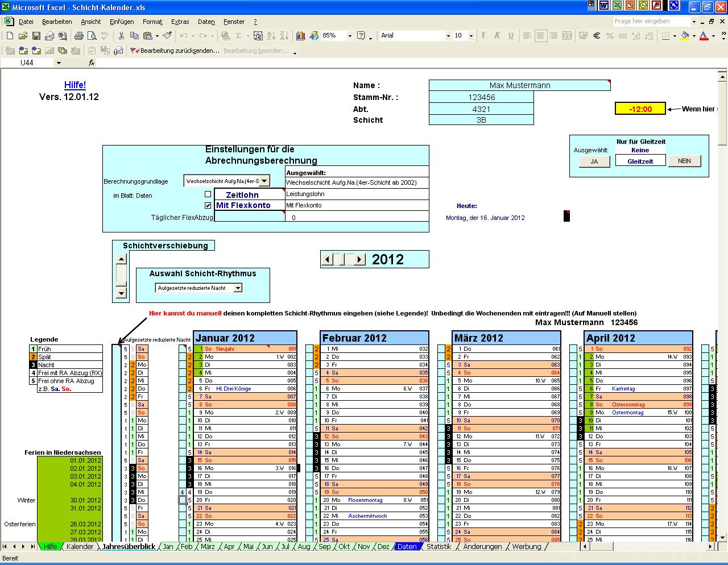The height and width of the screenshot is (565, 728).
Task: Open the Einfügen menu
Action: point(122,22)
